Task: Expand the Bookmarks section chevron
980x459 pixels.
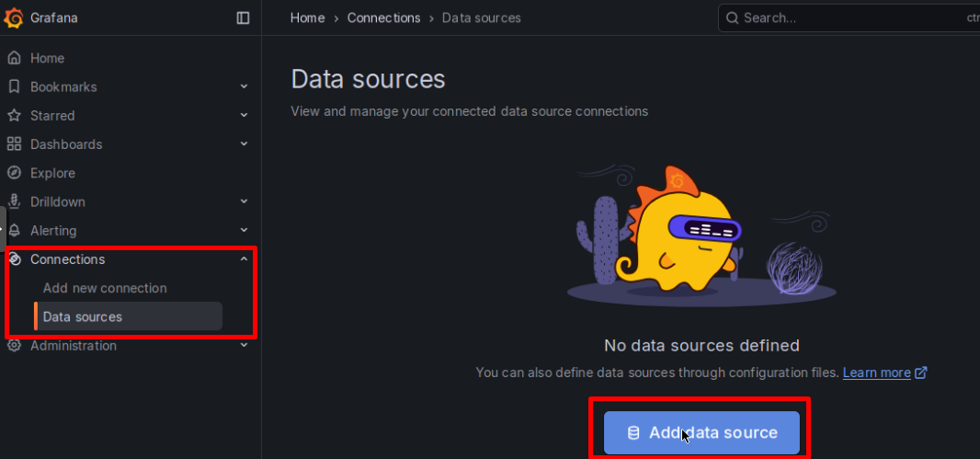Action: [x=244, y=86]
